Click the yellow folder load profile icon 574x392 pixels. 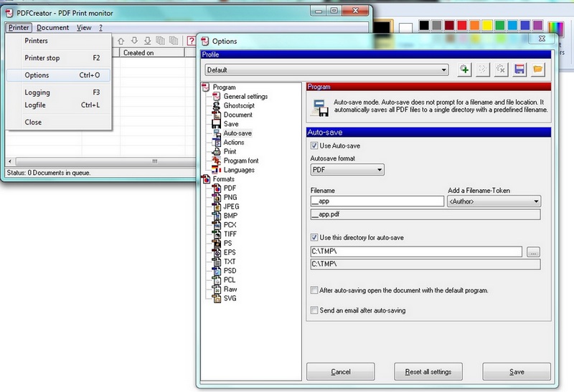pos(536,70)
